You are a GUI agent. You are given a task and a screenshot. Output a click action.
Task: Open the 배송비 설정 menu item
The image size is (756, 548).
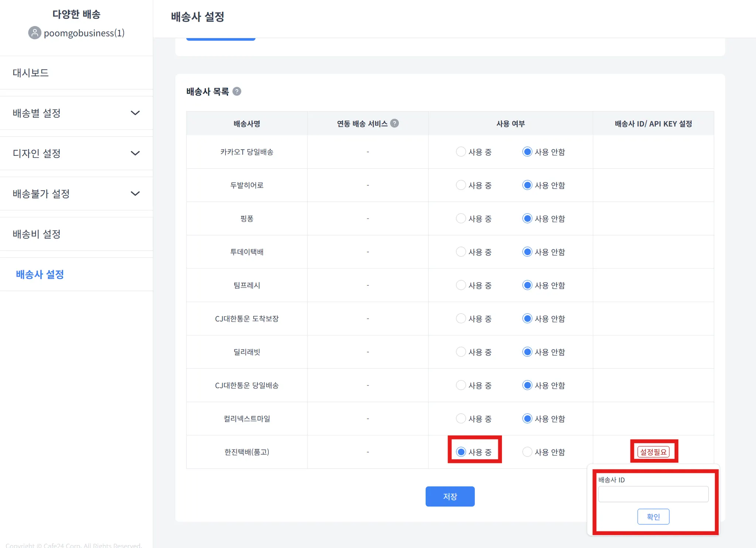(37, 234)
